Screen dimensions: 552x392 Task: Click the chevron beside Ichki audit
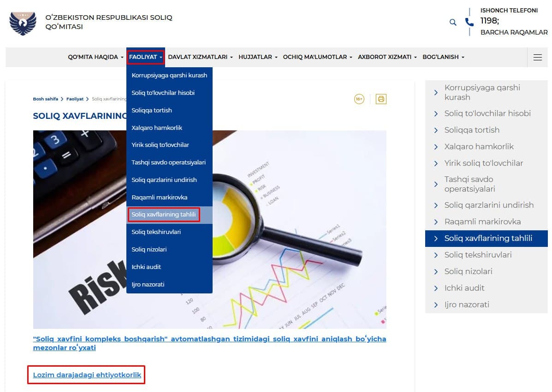[x=436, y=288]
